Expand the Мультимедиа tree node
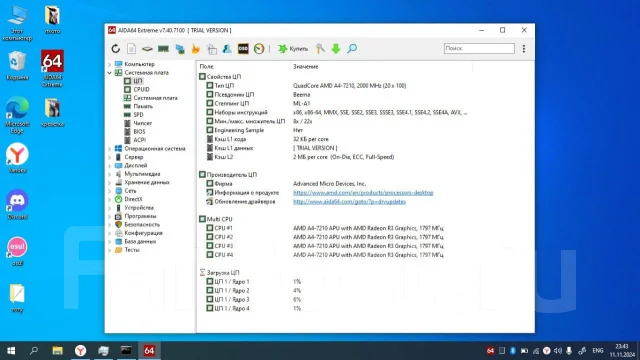640x360 pixels. [109, 174]
